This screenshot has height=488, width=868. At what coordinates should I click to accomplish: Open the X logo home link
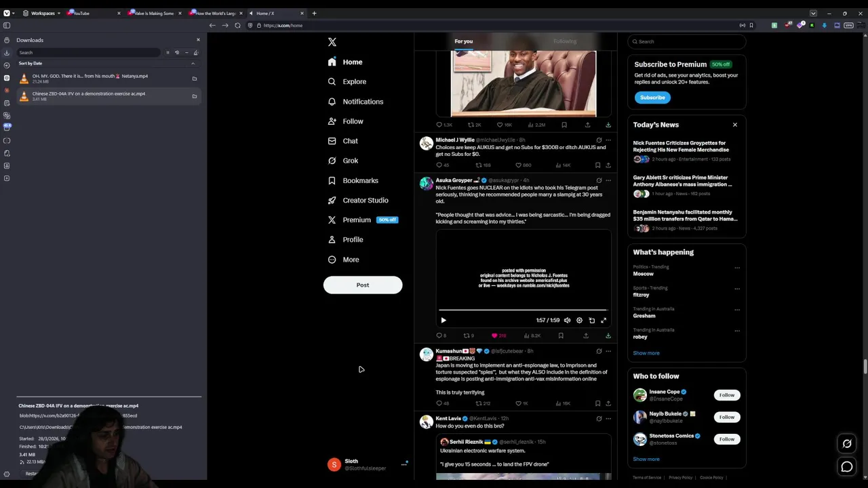pyautogui.click(x=332, y=42)
